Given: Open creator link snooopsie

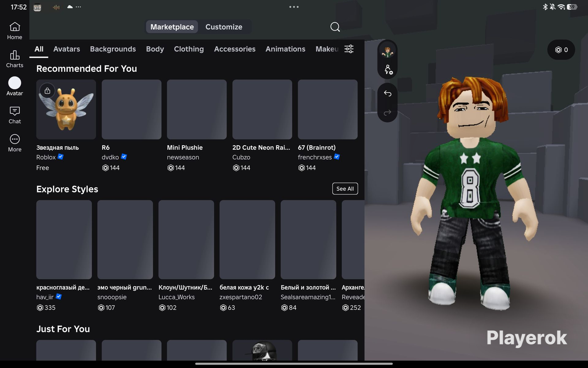Looking at the screenshot, I should [112, 297].
